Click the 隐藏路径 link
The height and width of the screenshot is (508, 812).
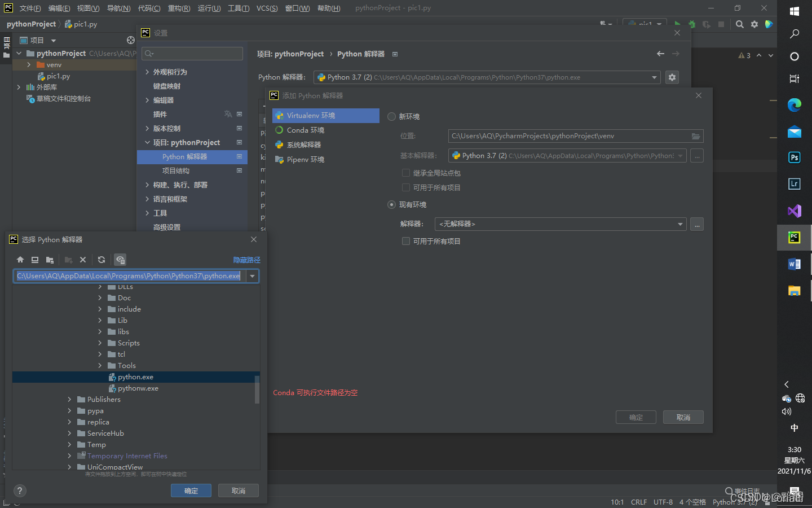point(247,260)
